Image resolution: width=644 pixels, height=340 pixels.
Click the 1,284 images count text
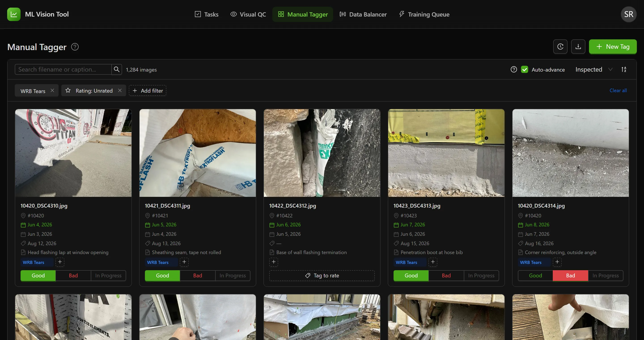tap(141, 70)
